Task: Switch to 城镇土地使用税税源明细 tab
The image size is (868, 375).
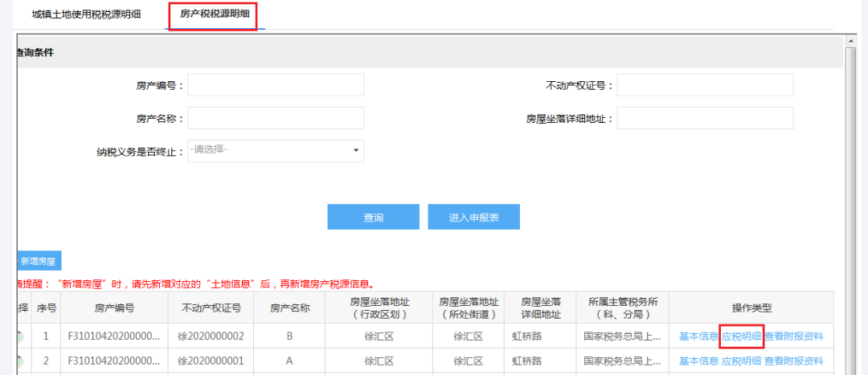Action: 86,15
